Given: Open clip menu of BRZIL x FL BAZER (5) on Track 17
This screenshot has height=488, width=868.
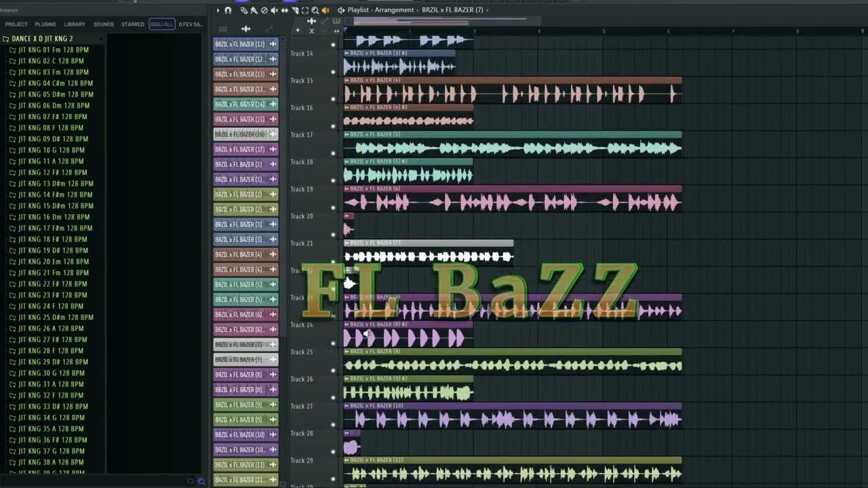Looking at the screenshot, I should [x=347, y=134].
